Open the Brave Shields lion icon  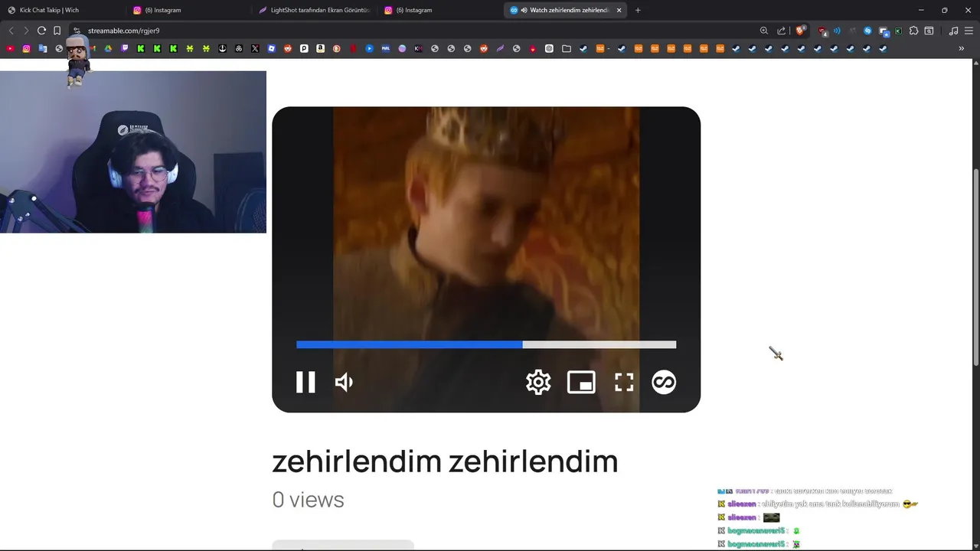pos(800,31)
